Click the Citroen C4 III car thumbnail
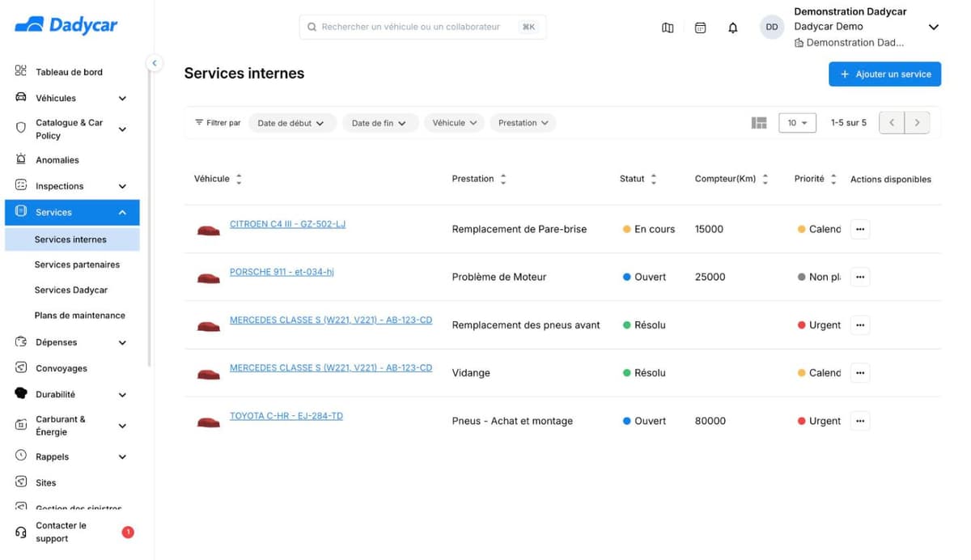Viewport: 971px width, 560px height. pyautogui.click(x=209, y=231)
